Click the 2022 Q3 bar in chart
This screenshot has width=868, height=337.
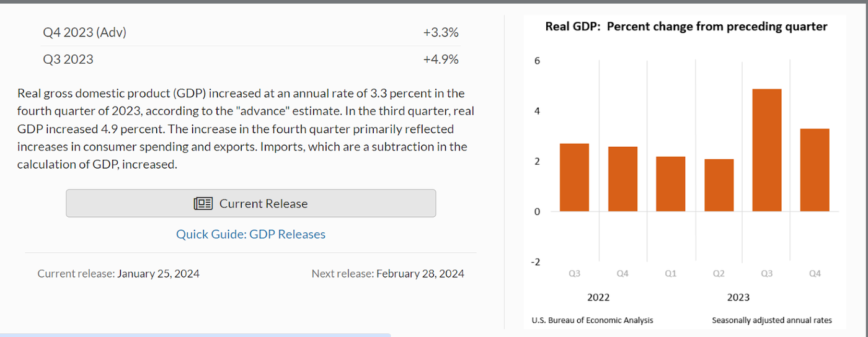(x=574, y=177)
